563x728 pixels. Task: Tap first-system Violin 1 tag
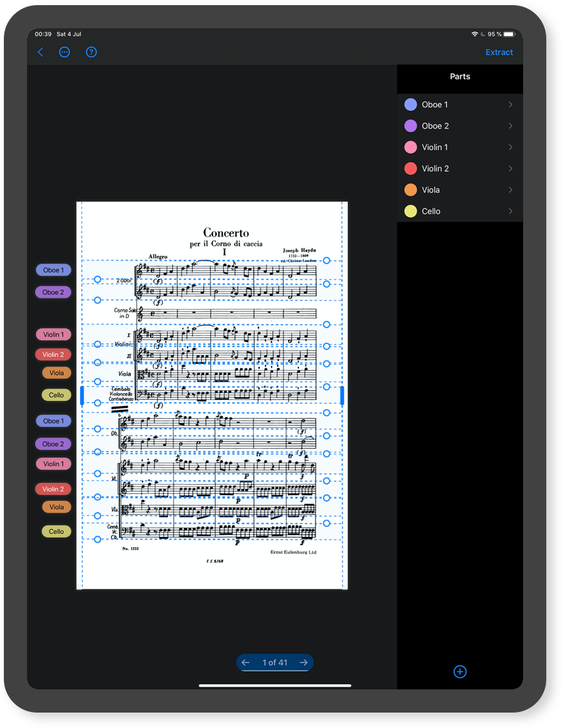53,335
